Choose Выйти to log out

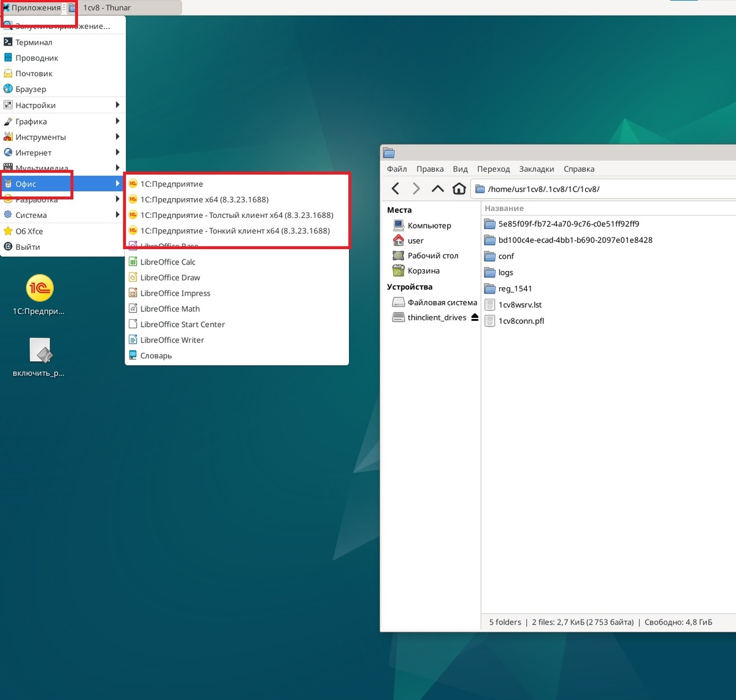coord(63,247)
